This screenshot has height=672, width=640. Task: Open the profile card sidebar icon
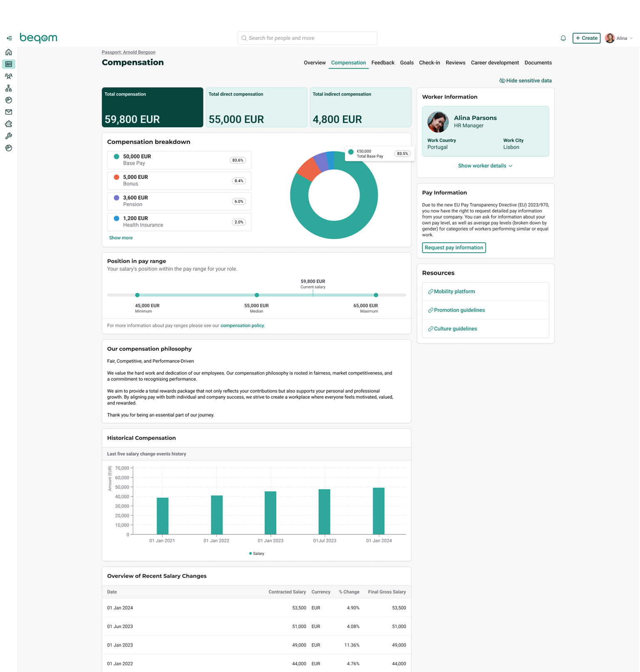(x=9, y=64)
